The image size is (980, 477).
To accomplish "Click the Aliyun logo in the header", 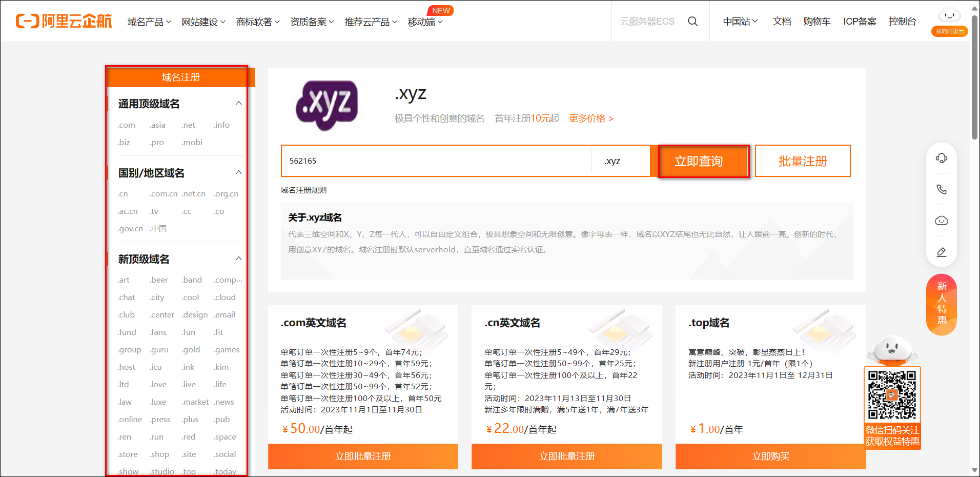I will point(64,21).
